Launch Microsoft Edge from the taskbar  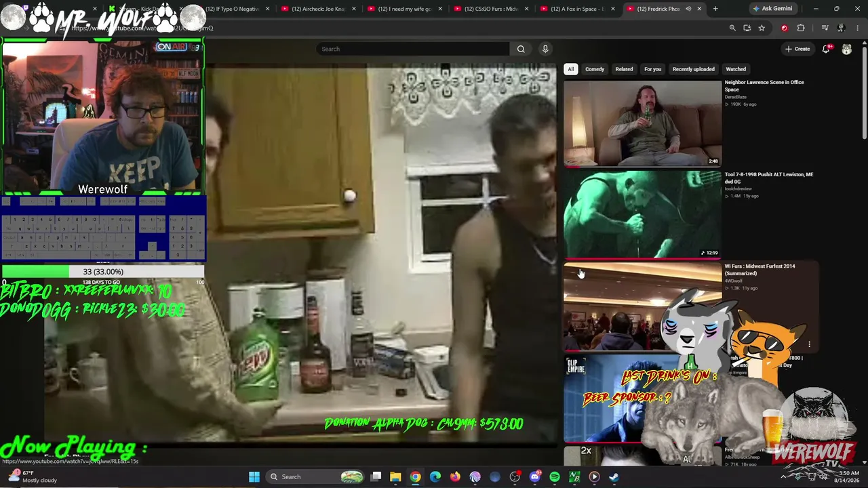pos(435,476)
